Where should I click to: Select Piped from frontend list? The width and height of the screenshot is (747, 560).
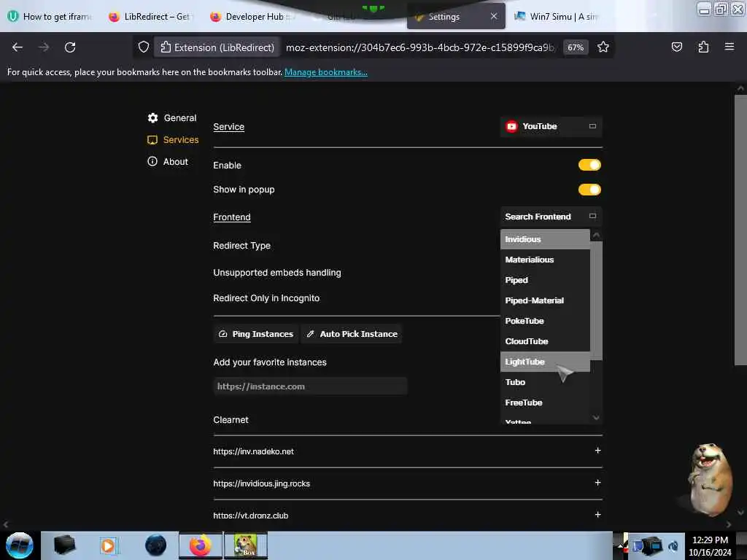pyautogui.click(x=545, y=280)
